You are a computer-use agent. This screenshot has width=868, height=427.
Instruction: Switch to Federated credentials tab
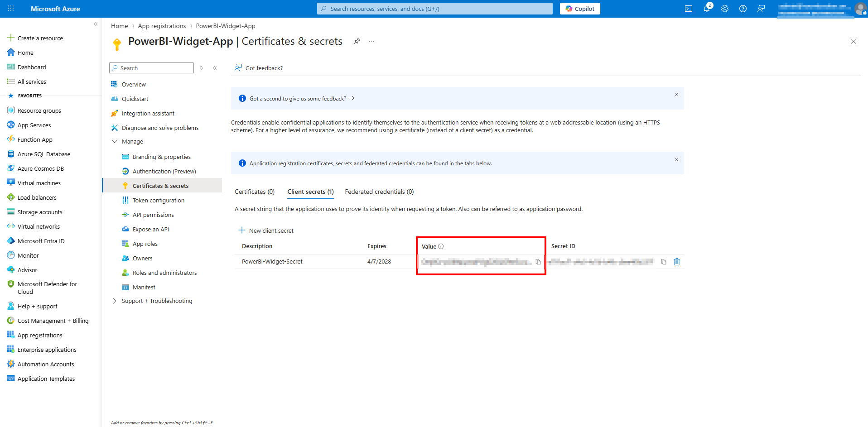(379, 192)
